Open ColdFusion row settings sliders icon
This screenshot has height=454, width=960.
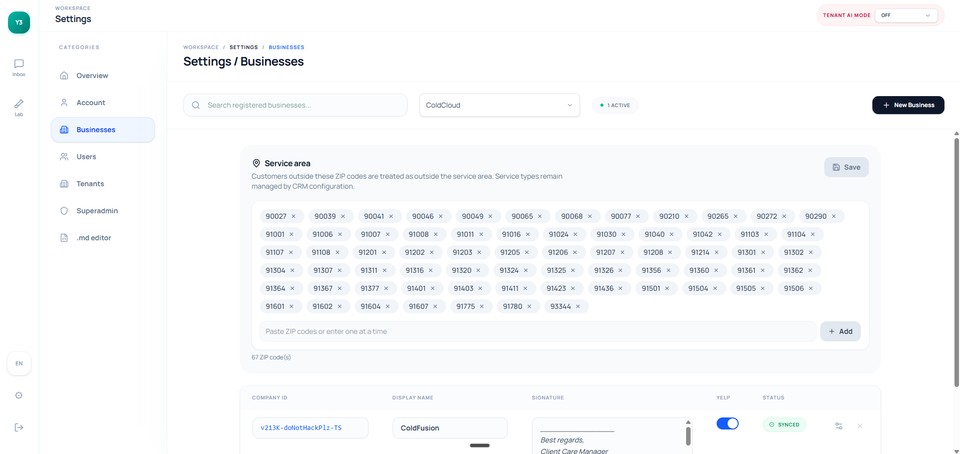click(838, 426)
